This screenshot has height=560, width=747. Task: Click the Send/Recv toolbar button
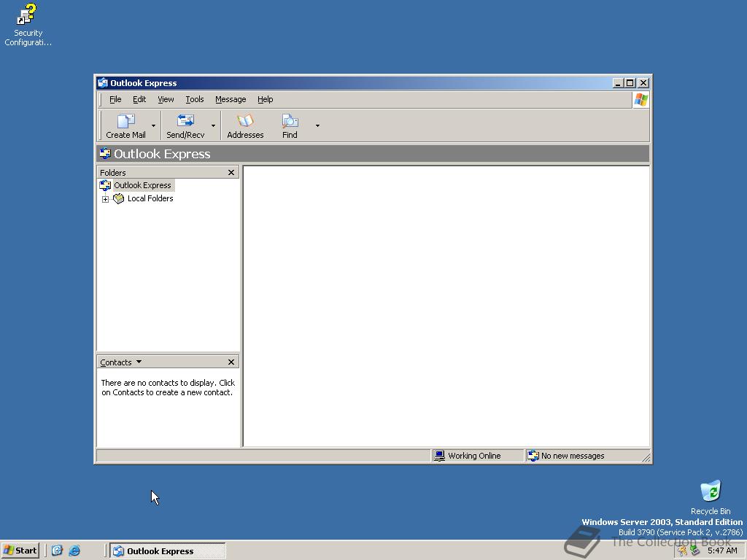(x=185, y=125)
